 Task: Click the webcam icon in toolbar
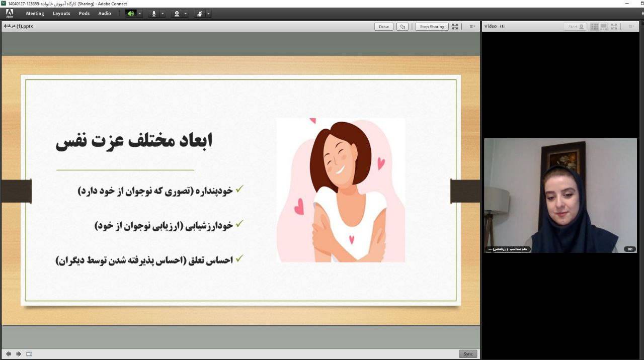click(177, 14)
